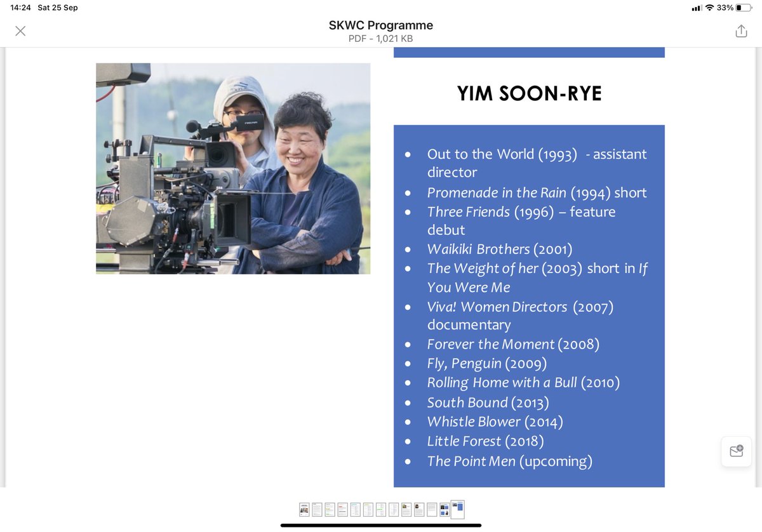The width and height of the screenshot is (762, 532).
Task: Tap the blue filmography list panel
Action: click(x=529, y=305)
